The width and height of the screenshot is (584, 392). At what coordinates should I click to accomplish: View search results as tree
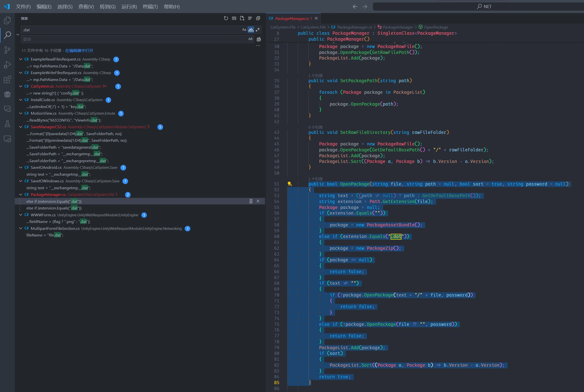(250, 18)
